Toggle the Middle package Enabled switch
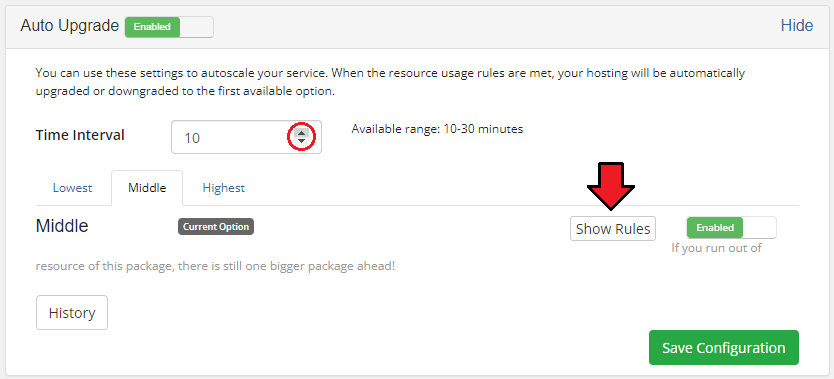The height and width of the screenshot is (379, 834). [731, 228]
